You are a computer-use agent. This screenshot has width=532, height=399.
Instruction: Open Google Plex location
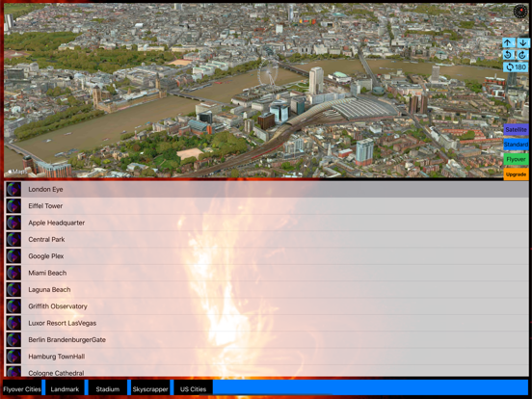[266, 256]
